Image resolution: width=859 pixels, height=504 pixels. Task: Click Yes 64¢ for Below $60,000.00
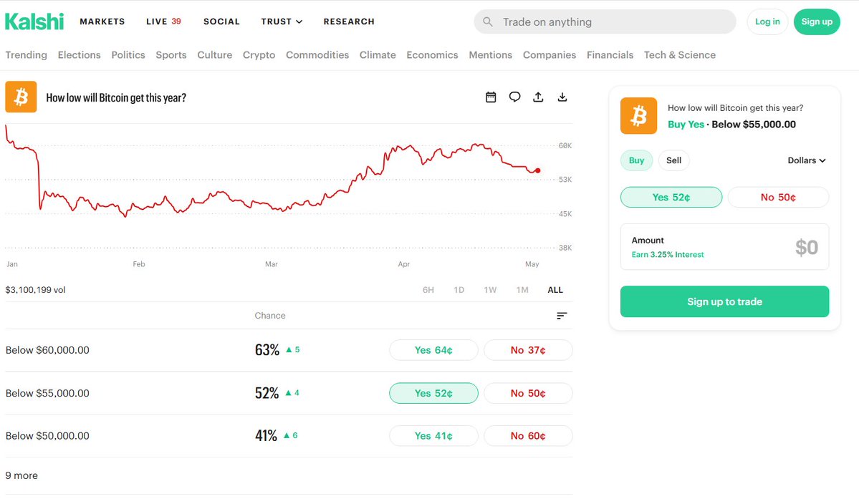point(433,350)
